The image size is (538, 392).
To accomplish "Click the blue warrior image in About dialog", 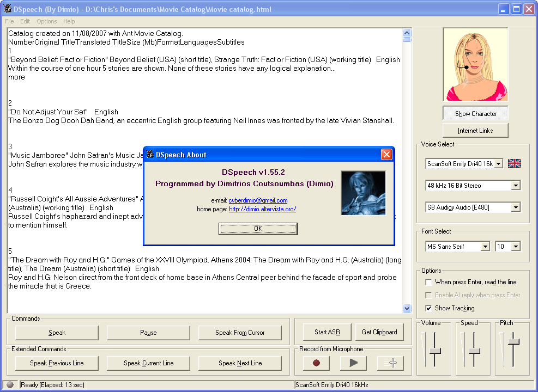I will (364, 193).
